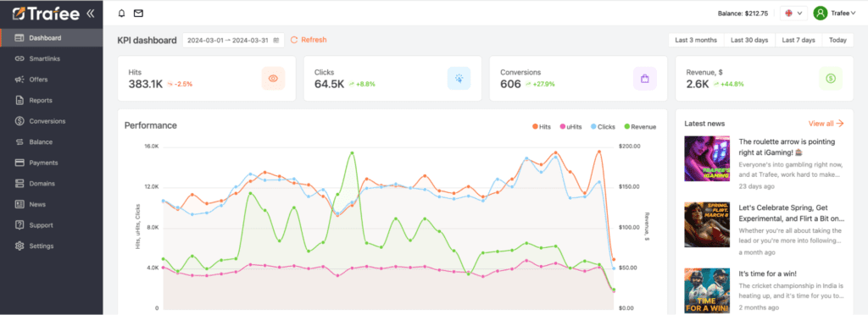Click the Settings gear icon
This screenshot has width=868, height=315.
tap(19, 246)
